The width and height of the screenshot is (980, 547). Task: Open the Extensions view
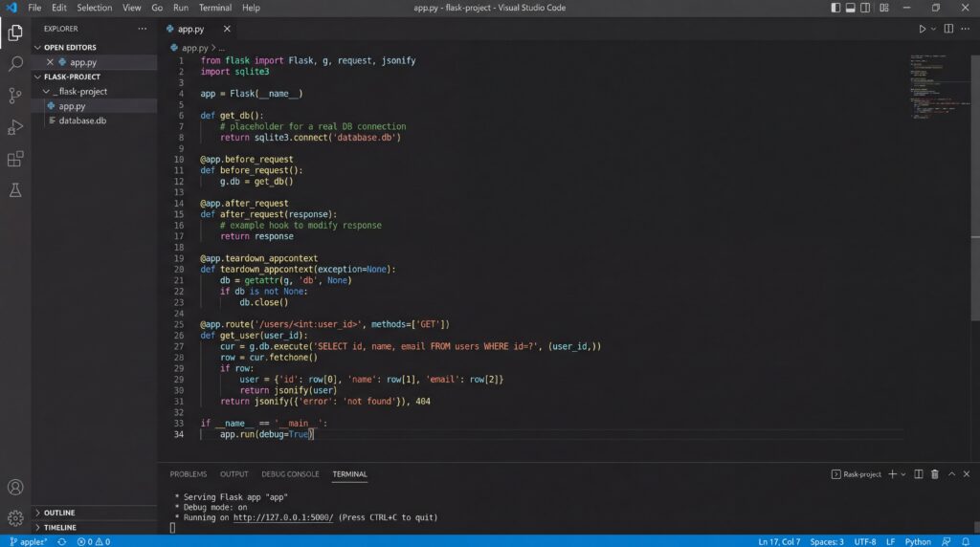15,159
